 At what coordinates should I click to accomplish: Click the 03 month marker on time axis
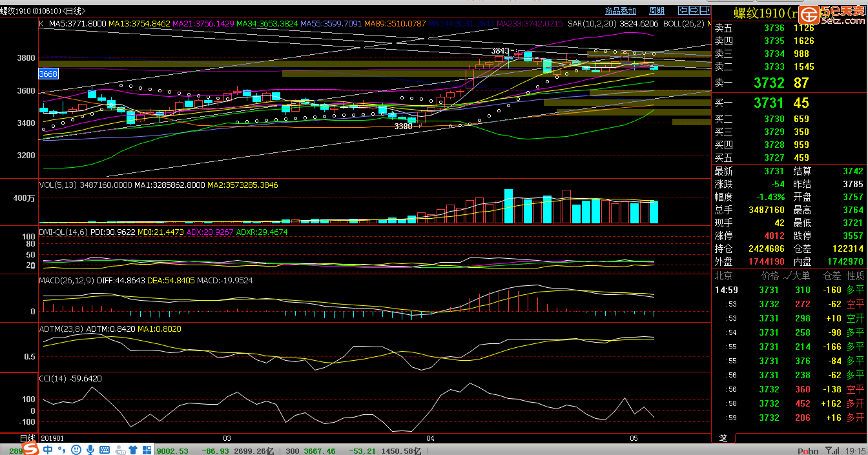[226, 438]
